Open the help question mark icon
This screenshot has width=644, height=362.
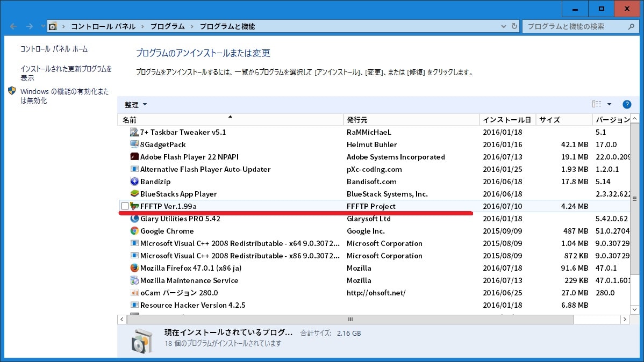[626, 104]
